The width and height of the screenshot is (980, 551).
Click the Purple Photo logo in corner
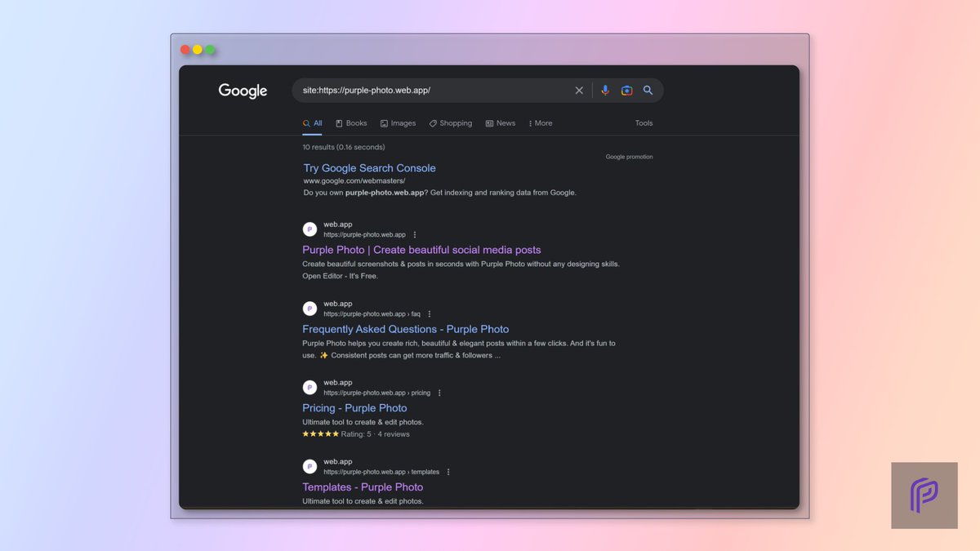(x=924, y=495)
